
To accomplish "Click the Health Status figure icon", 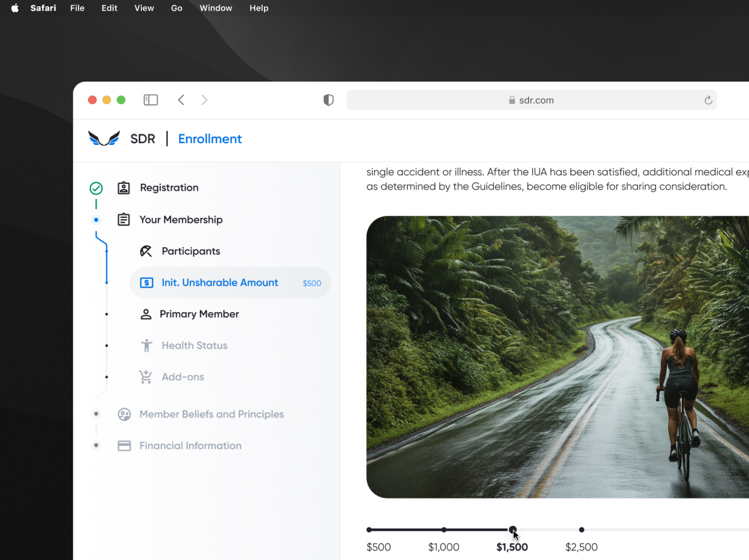I will tap(146, 346).
